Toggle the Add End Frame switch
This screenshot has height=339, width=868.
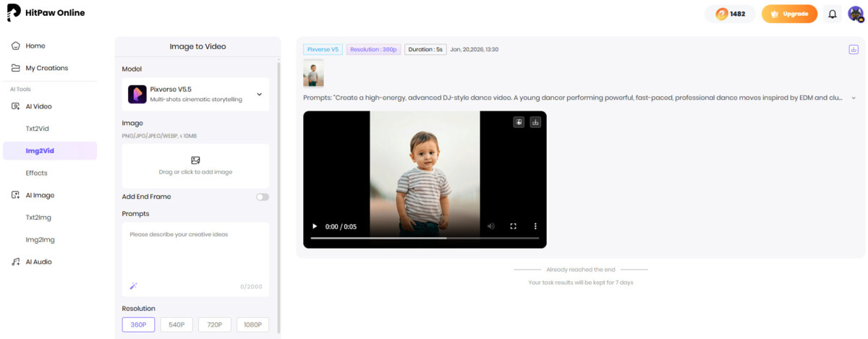[262, 197]
